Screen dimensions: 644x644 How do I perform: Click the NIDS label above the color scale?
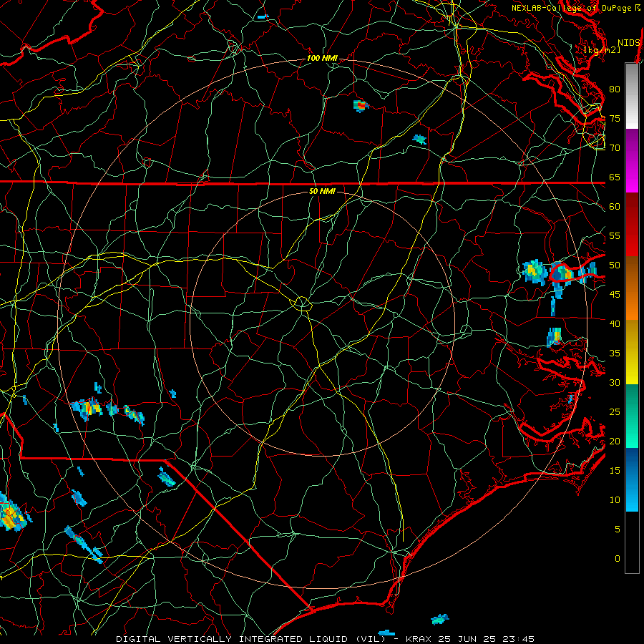click(628, 43)
